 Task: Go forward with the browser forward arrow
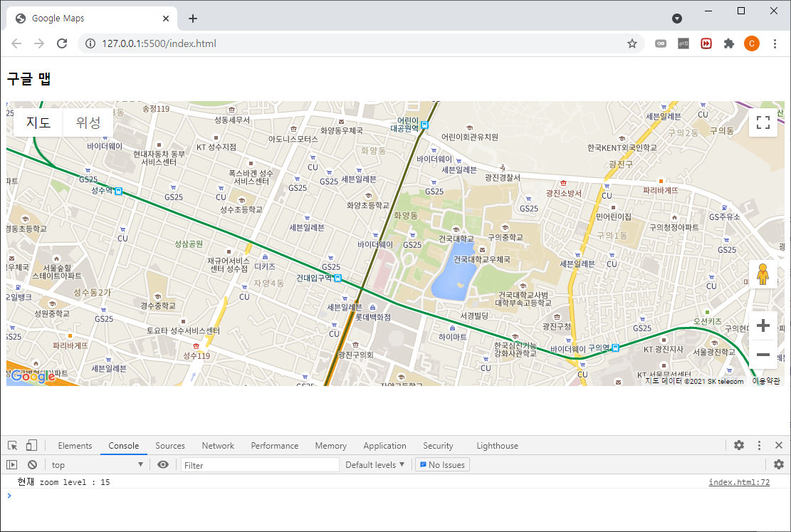click(39, 43)
